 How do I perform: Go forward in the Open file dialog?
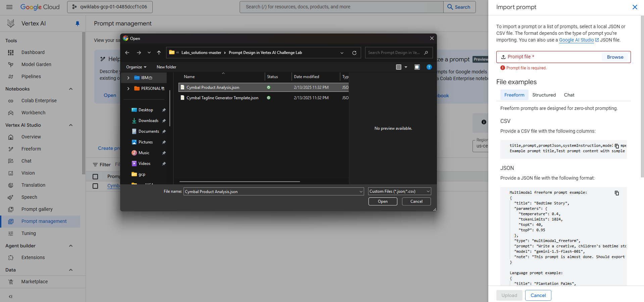139,53
